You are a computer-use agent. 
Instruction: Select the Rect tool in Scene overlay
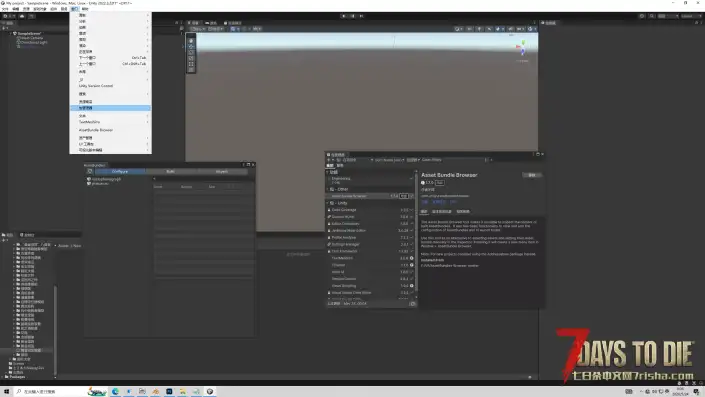pyautogui.click(x=191, y=64)
